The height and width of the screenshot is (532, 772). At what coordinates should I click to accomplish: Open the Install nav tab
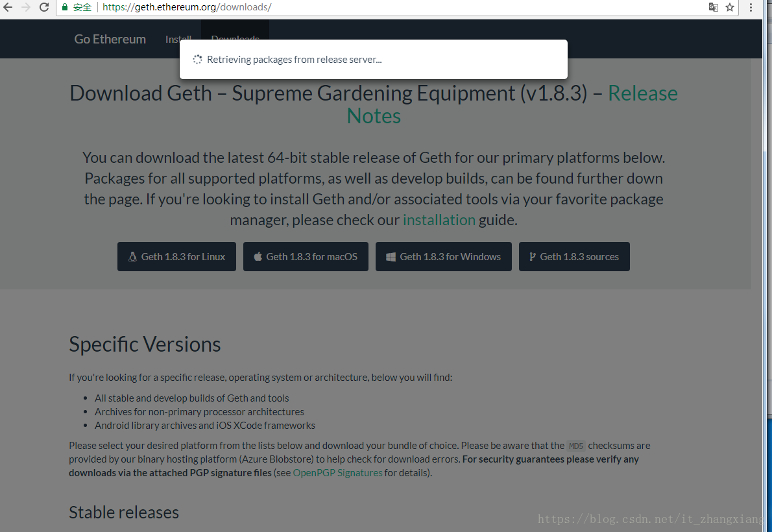pyautogui.click(x=178, y=39)
